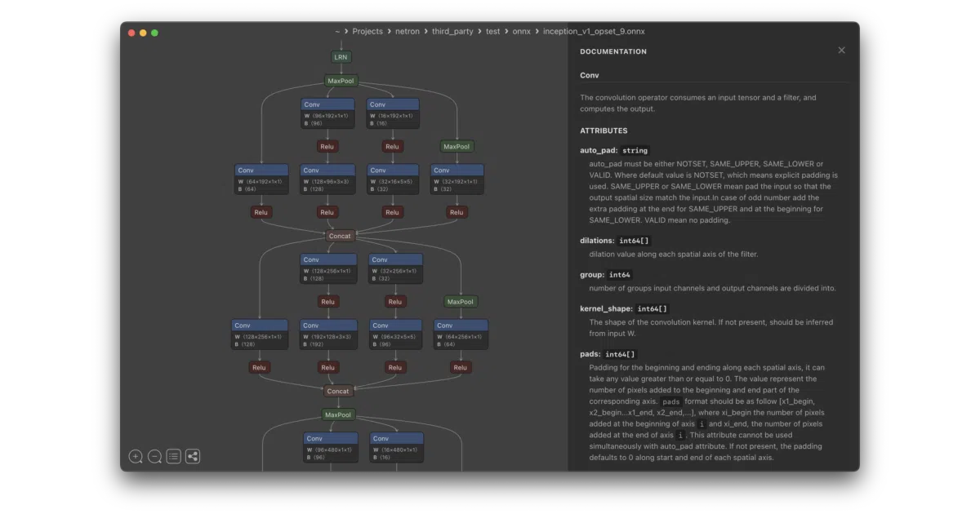Screen dimensions: 980x514
Task: Click the first Concat node
Action: pos(340,236)
